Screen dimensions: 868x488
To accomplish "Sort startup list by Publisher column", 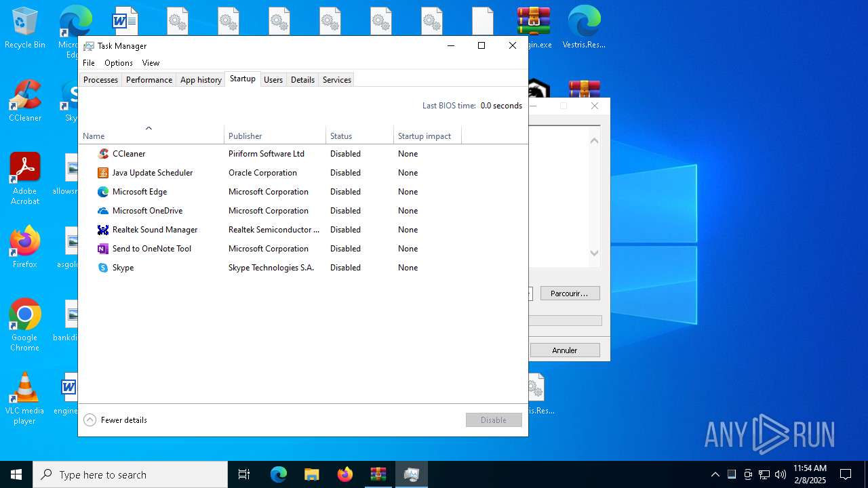I will (275, 136).
